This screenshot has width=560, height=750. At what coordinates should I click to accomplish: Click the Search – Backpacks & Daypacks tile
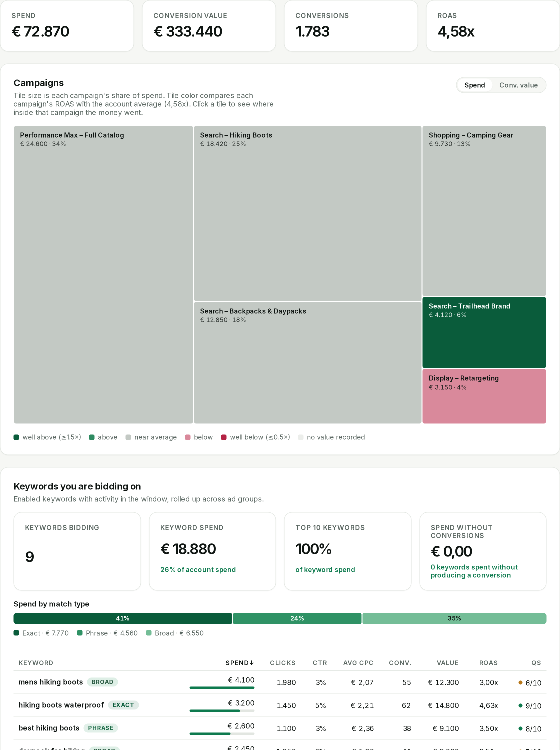[307, 363]
